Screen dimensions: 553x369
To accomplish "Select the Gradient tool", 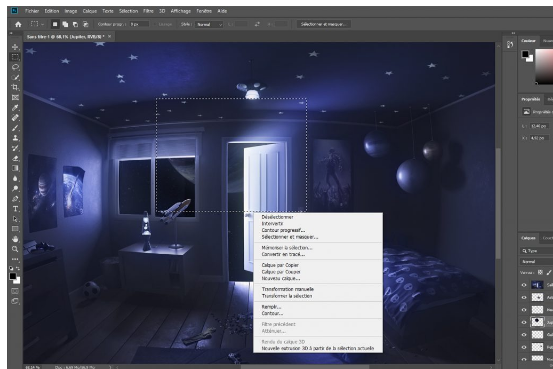I will (x=15, y=168).
